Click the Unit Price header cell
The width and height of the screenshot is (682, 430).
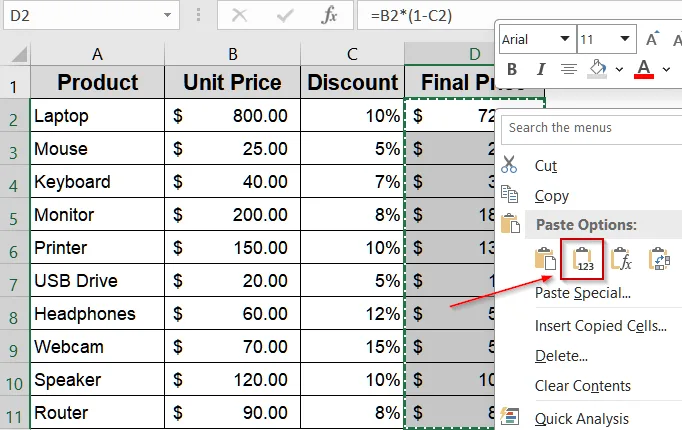click(233, 82)
